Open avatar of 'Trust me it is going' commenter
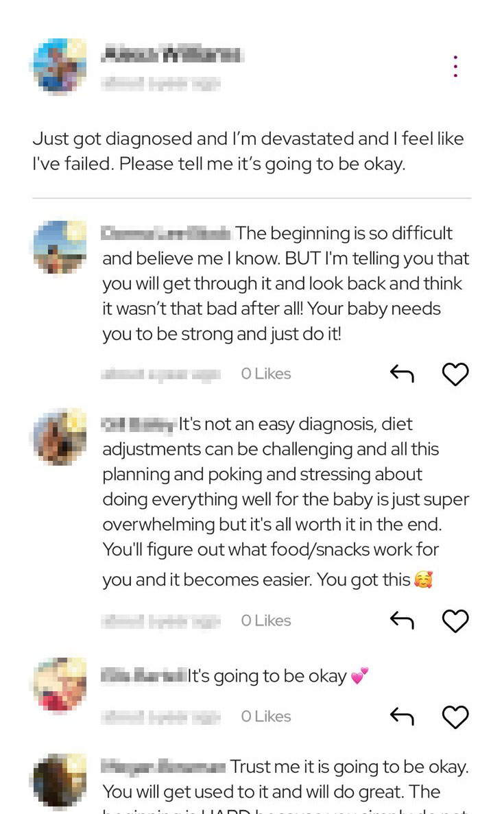504x814 pixels. [60, 780]
